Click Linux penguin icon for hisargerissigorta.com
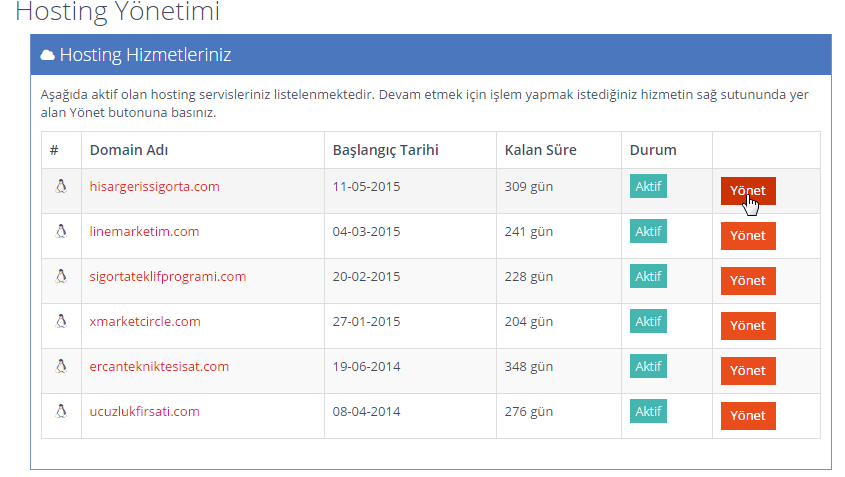The height and width of the screenshot is (477, 845). coord(61,186)
